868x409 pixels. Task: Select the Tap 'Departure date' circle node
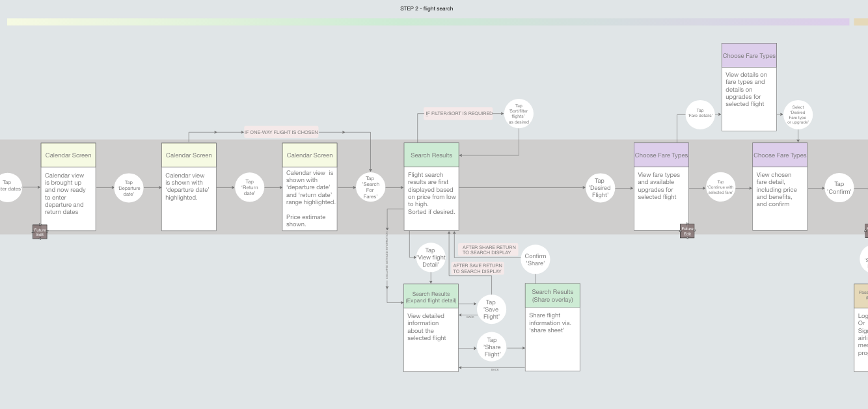pos(129,188)
